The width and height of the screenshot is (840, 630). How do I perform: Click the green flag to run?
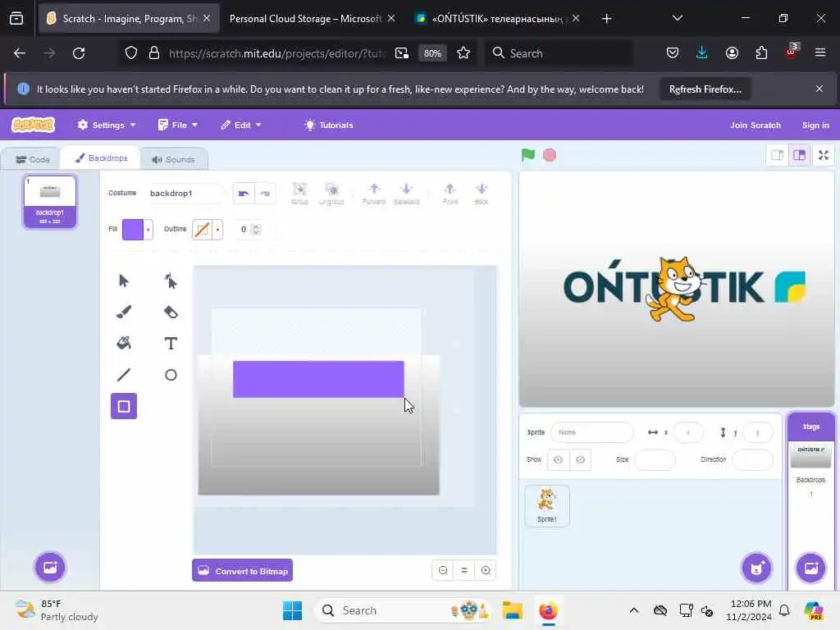[x=528, y=155]
